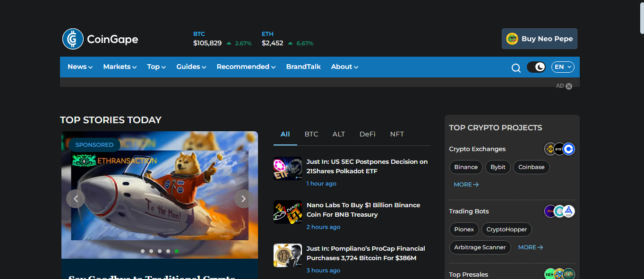Select the last green carousel dot

(x=177, y=251)
